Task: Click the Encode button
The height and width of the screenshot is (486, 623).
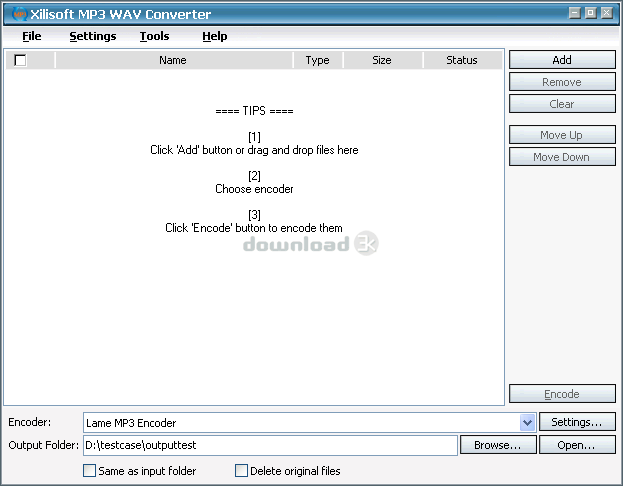Action: point(561,394)
